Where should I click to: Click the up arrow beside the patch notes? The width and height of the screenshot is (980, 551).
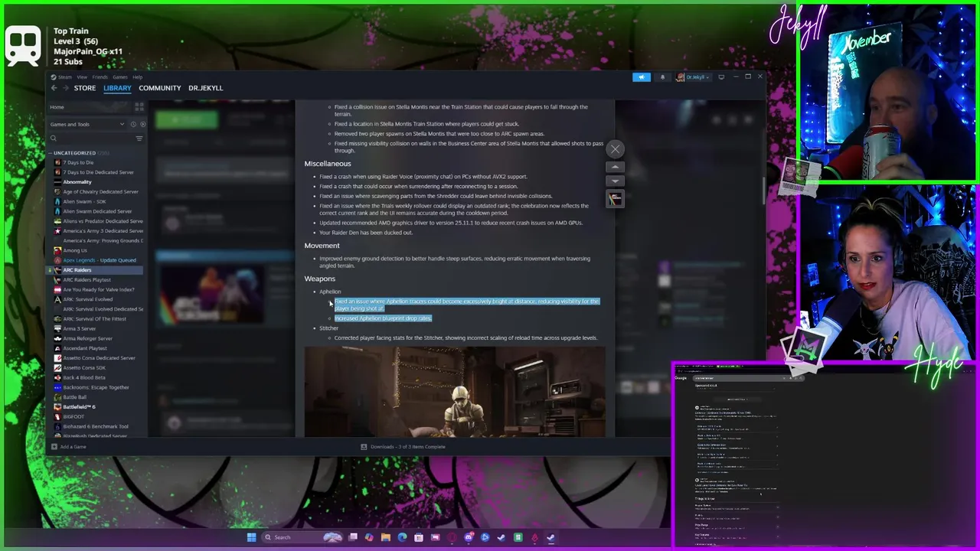[x=615, y=167]
